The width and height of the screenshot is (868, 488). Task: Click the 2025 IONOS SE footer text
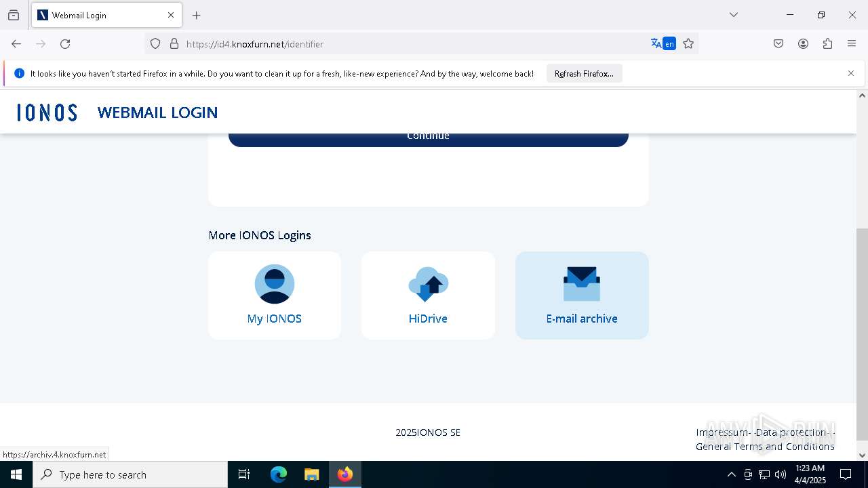pyautogui.click(x=428, y=432)
